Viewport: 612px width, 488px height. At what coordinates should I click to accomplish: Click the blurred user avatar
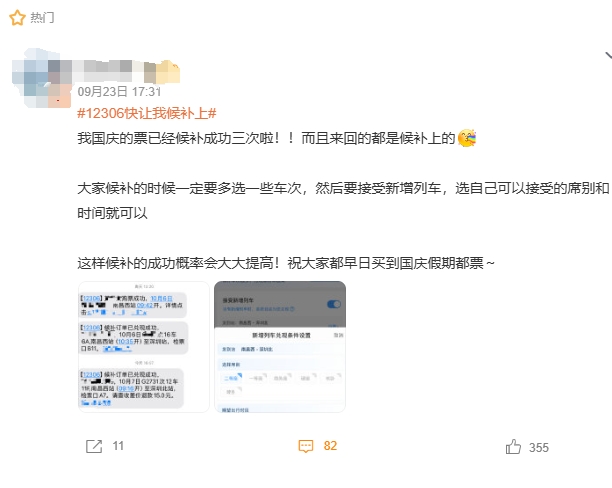[41, 78]
